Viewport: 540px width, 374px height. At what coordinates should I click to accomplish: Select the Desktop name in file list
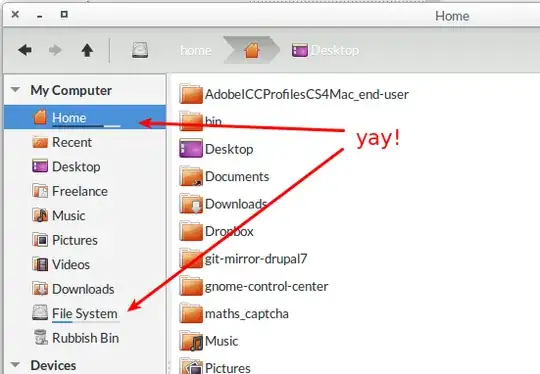point(229,149)
